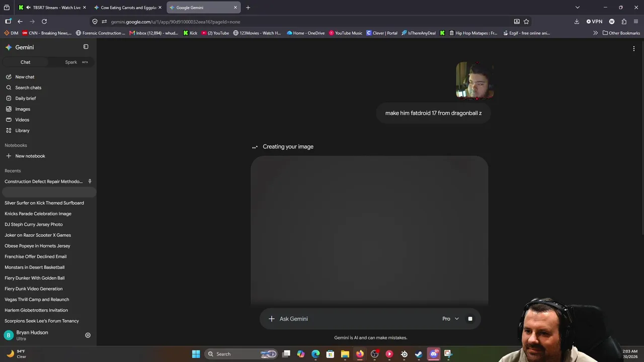This screenshot has height=362, width=644.
Task: Open the browser application menu
Action: click(636, 22)
